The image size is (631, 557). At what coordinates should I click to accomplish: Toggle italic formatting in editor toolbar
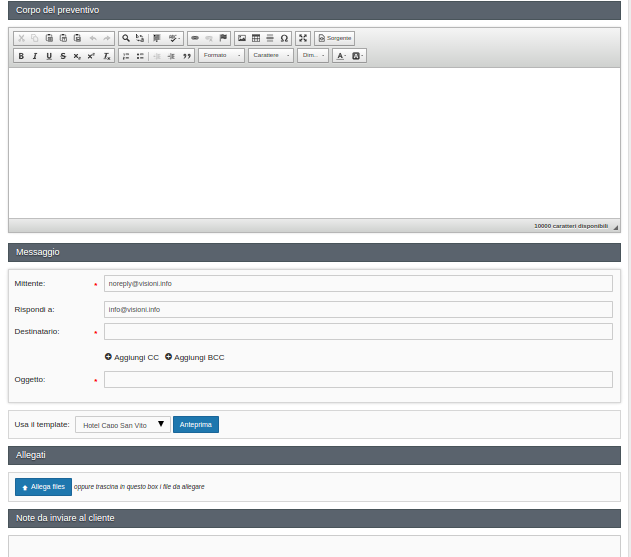pyautogui.click(x=35, y=56)
